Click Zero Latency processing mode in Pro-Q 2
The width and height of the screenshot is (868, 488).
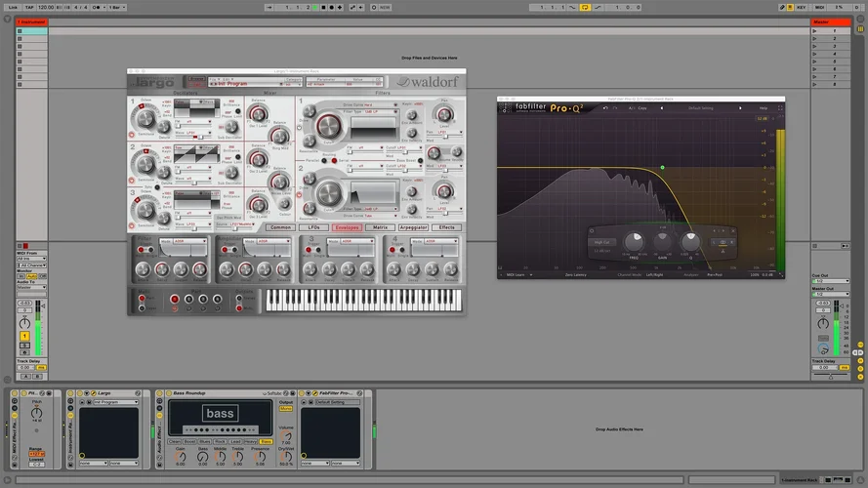(576, 275)
